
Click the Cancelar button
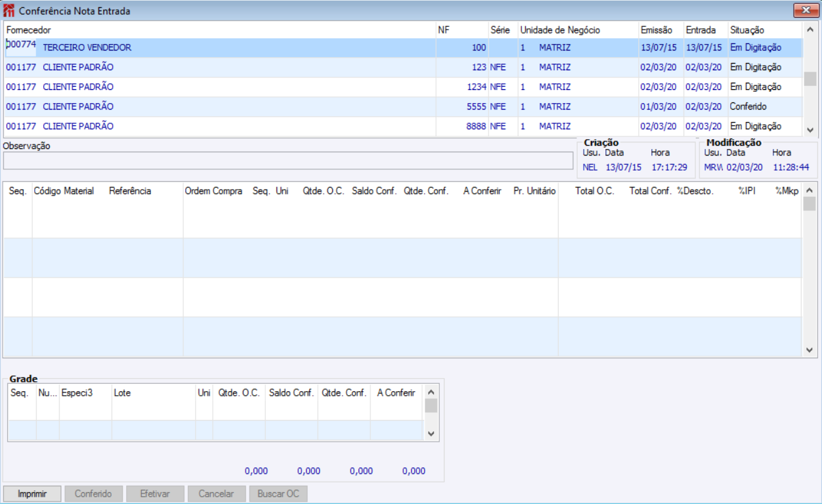click(217, 493)
